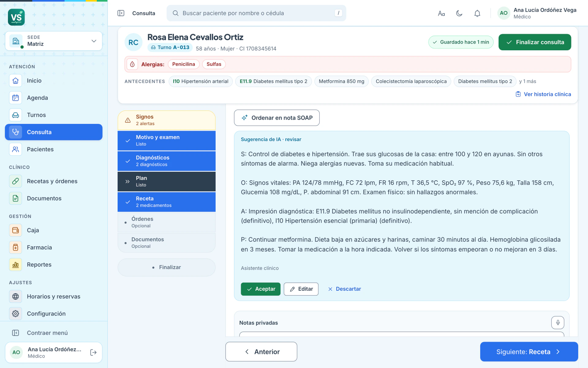
Task: Open the Signos step with 2 alertas
Action: pyautogui.click(x=167, y=120)
